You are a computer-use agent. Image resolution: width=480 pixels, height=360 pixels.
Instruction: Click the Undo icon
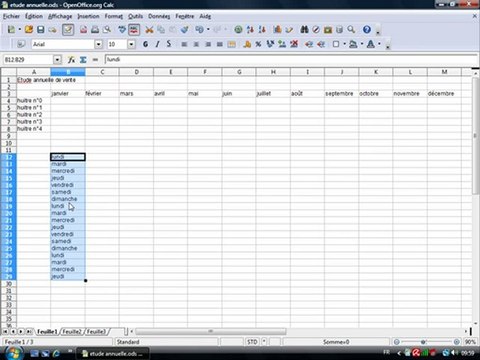pyautogui.click(x=199, y=30)
